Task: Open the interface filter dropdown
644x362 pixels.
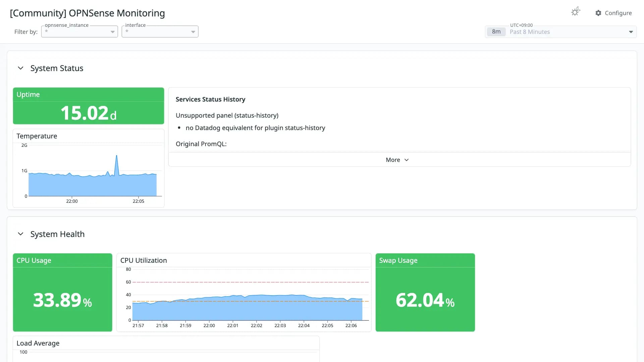Action: point(160,32)
